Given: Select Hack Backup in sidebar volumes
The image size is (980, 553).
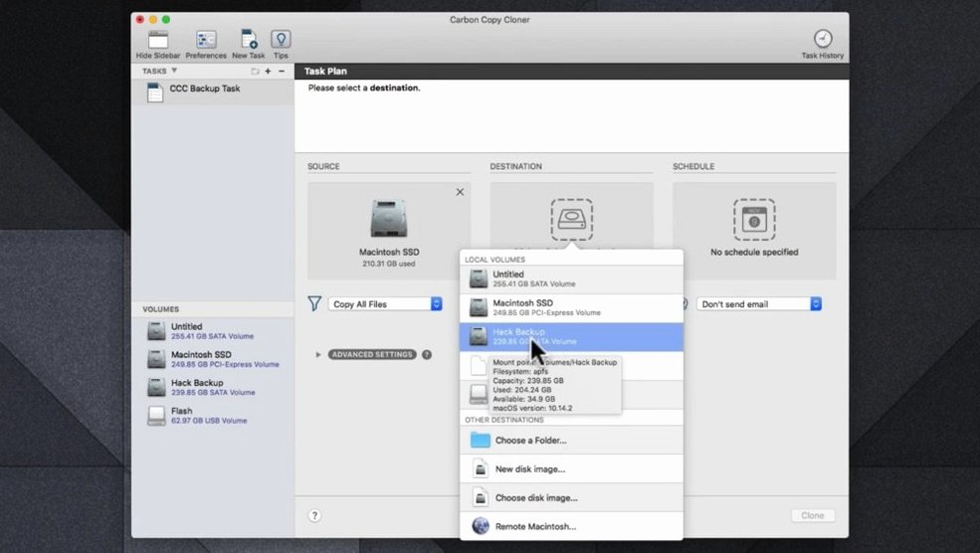Looking at the screenshot, I should (213, 388).
